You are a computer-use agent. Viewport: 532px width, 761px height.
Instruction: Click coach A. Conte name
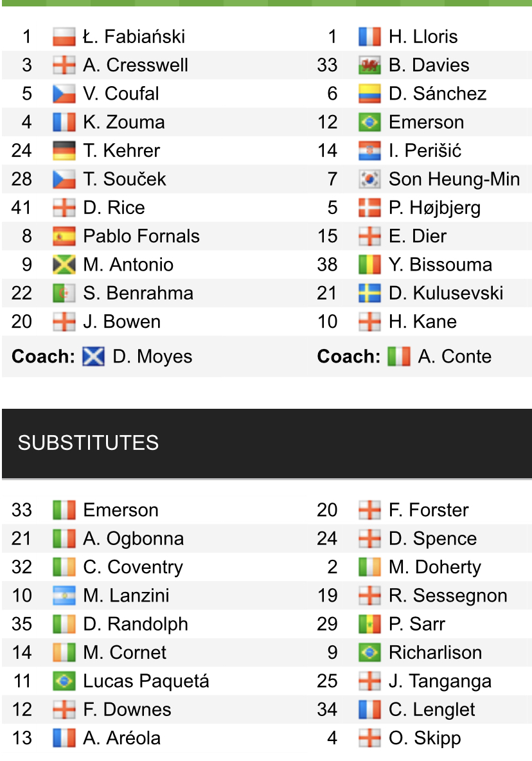click(454, 357)
